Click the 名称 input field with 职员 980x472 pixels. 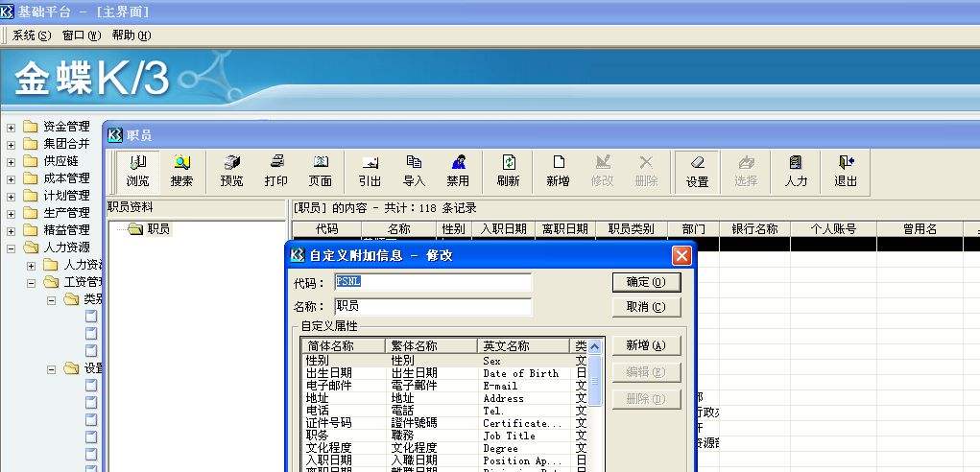(433, 307)
